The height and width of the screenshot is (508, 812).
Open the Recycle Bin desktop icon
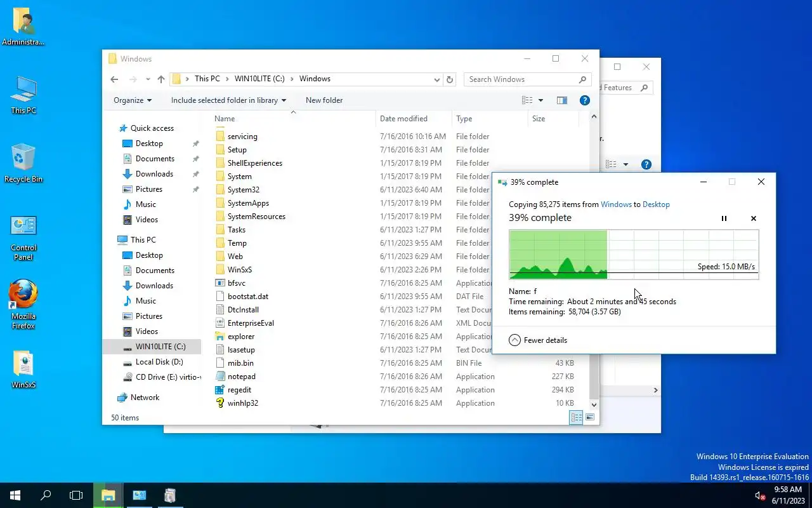(x=23, y=164)
